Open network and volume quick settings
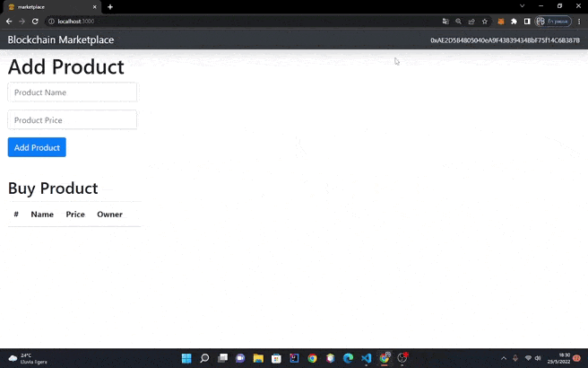 click(532, 358)
